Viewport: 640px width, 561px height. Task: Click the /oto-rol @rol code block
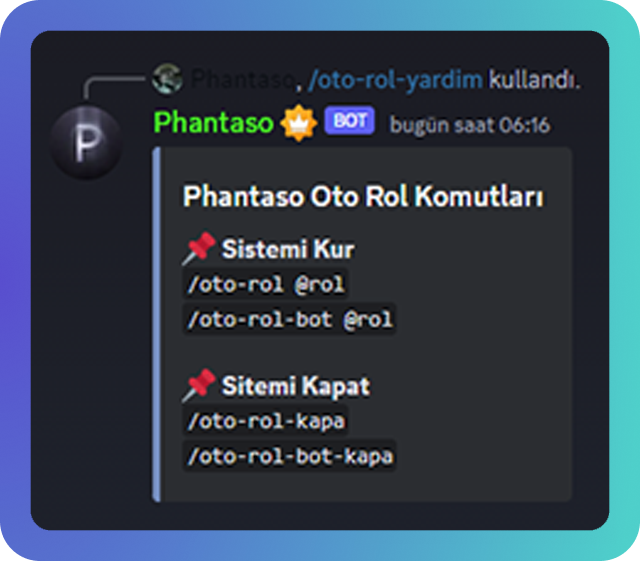pyautogui.click(x=266, y=284)
